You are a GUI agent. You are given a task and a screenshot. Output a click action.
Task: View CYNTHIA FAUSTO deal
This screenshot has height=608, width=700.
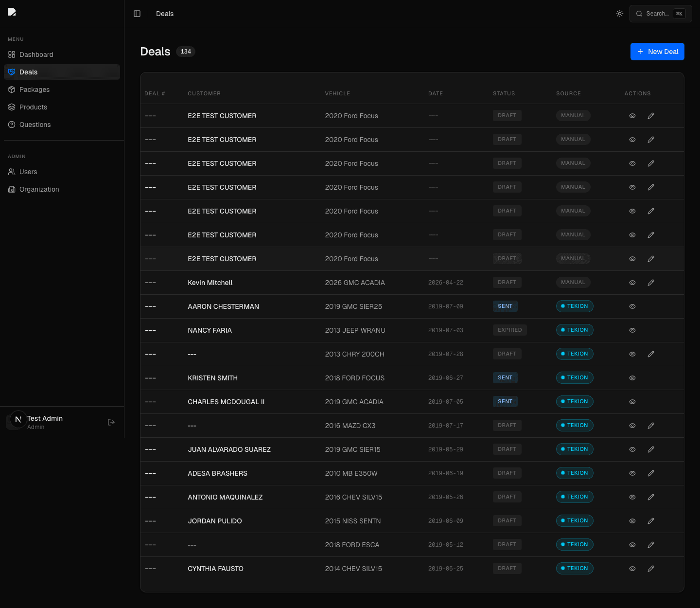(632, 569)
